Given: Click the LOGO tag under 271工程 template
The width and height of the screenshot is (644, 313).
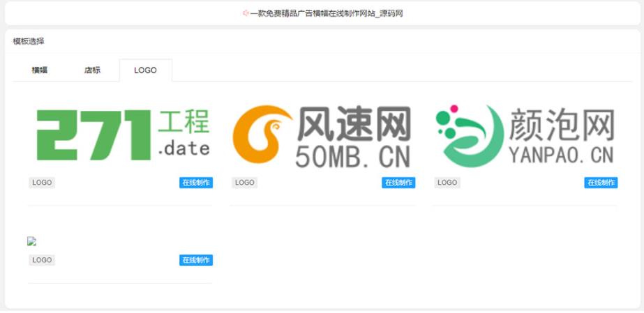Looking at the screenshot, I should coord(42,183).
